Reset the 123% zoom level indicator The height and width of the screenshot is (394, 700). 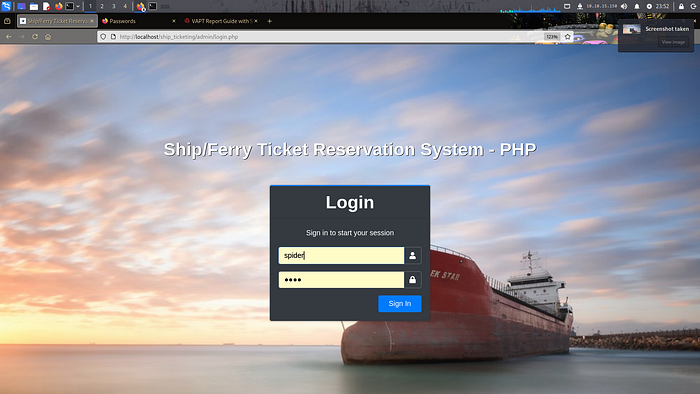click(x=552, y=37)
